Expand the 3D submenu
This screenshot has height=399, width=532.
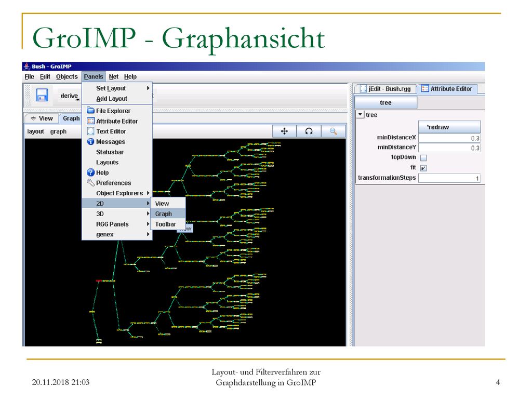117,214
